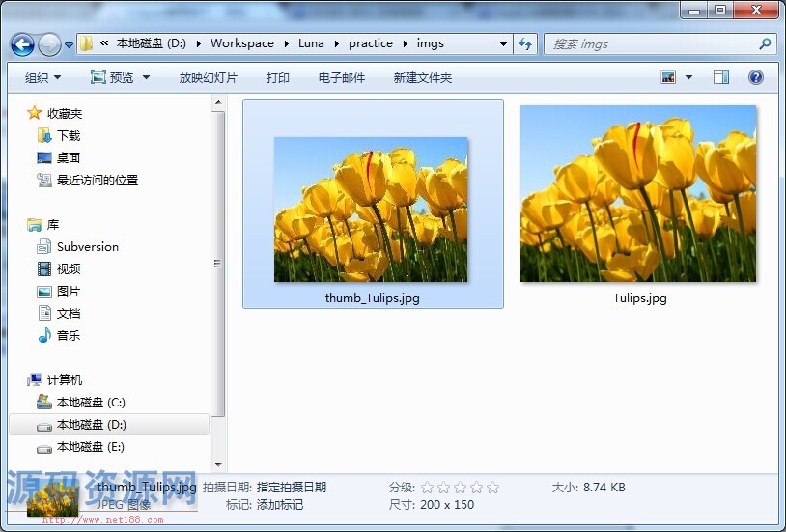Open the recent pages dropdown arrow
The image size is (786, 532).
70,45
